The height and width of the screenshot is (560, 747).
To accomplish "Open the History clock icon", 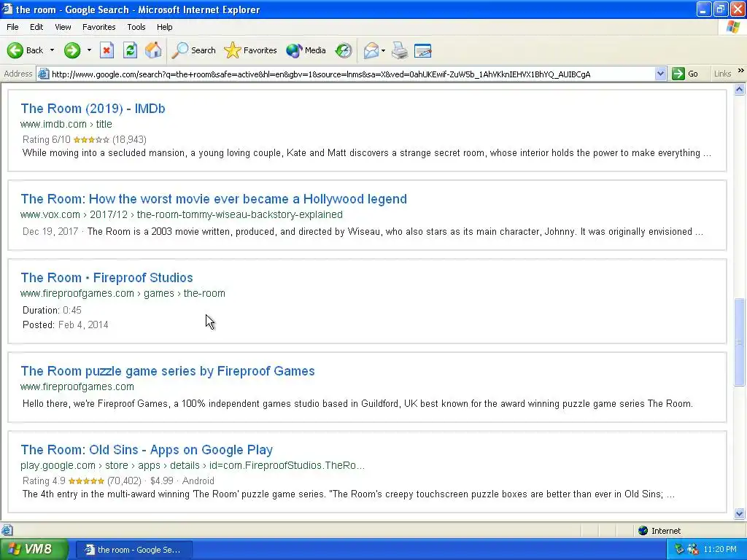I will tap(344, 50).
